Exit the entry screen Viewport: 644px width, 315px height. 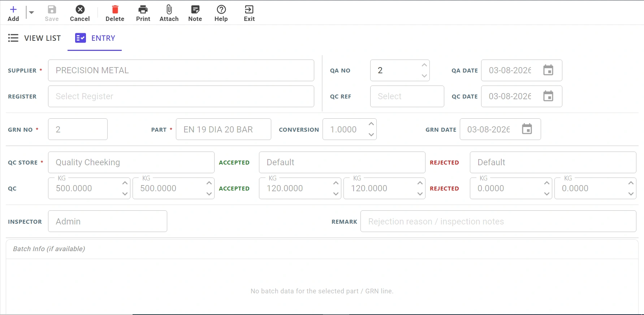coord(249,13)
